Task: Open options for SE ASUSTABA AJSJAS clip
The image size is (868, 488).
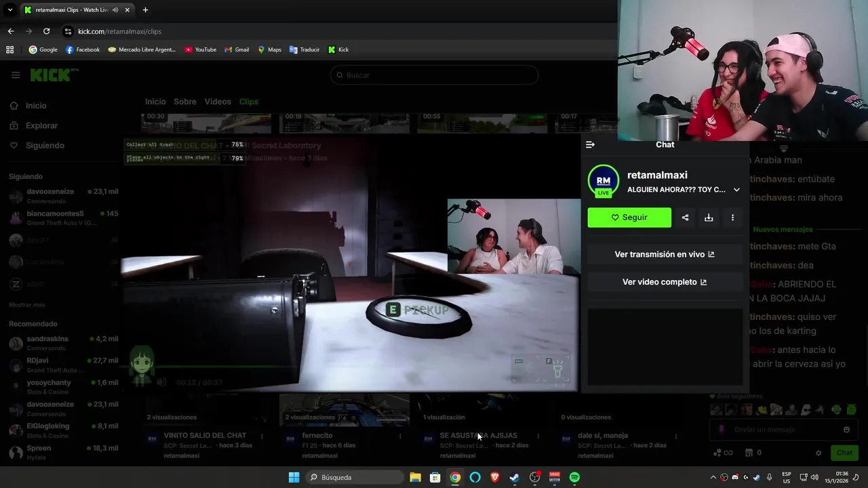Action: tap(538, 436)
